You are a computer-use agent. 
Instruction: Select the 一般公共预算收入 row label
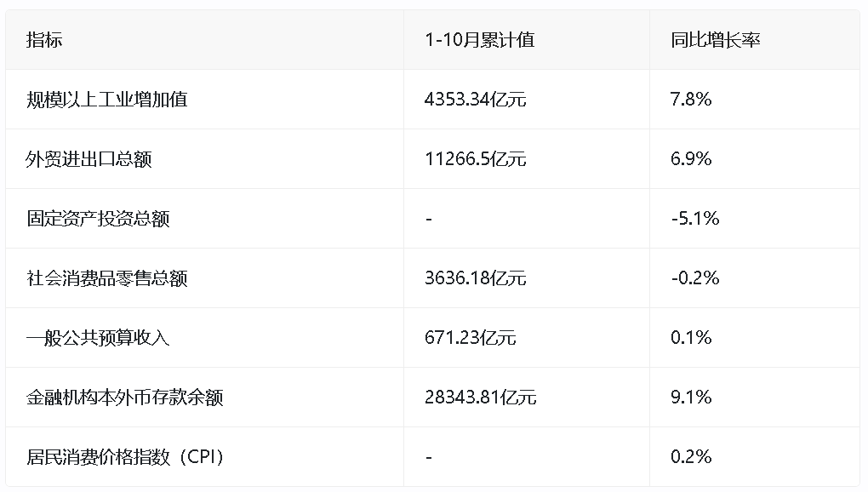point(98,338)
